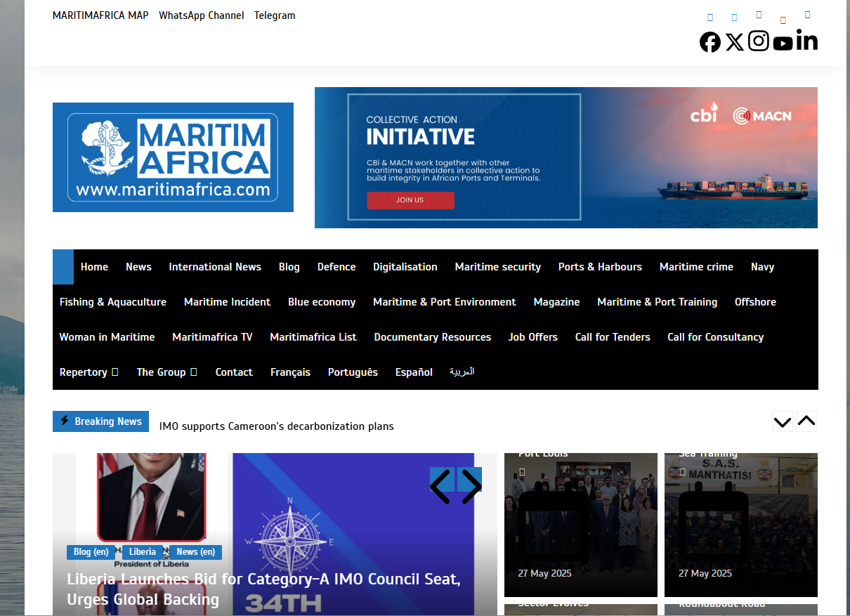
Task: Open Maritime security category
Action: pyautogui.click(x=498, y=267)
